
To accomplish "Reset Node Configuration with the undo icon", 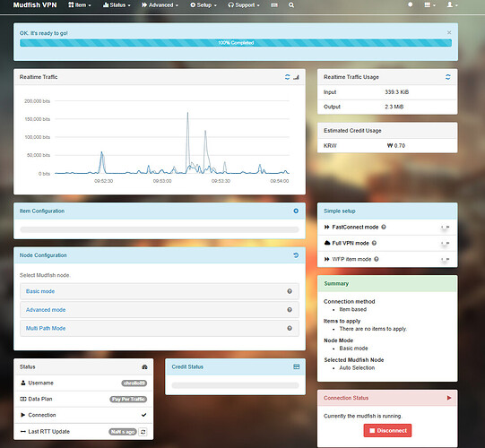I will pyautogui.click(x=296, y=255).
